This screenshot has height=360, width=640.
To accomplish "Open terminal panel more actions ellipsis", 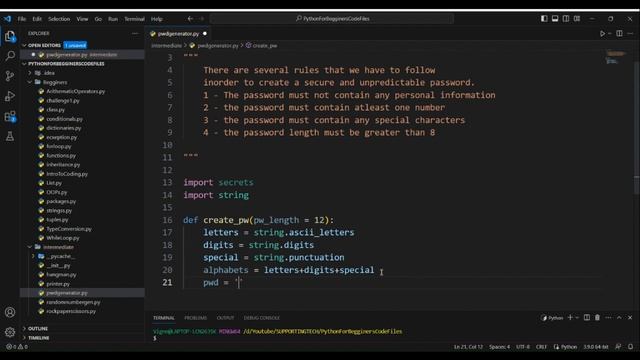I will [608, 318].
